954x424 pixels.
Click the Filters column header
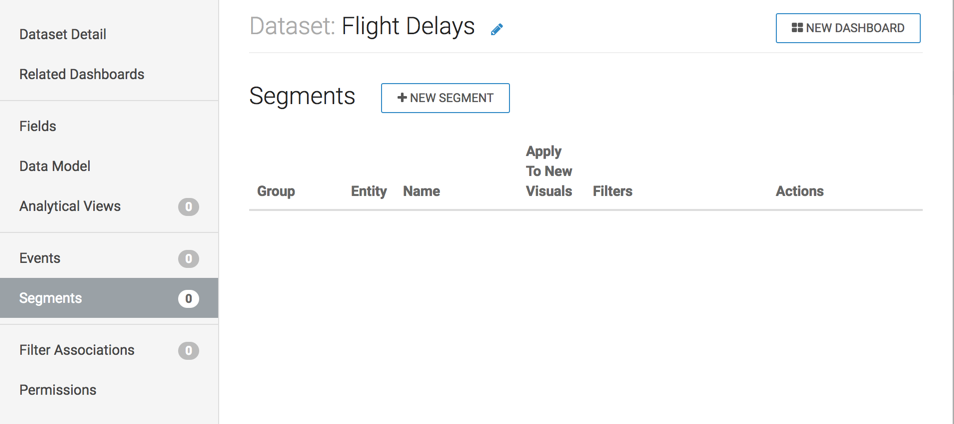point(612,191)
